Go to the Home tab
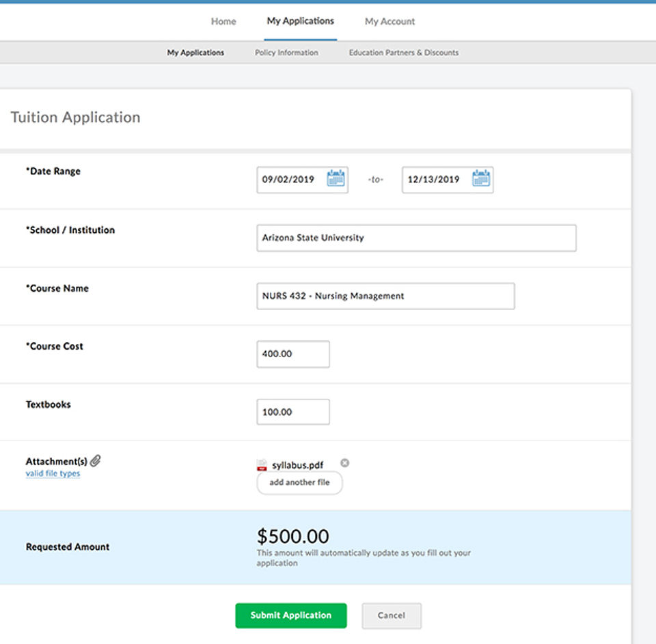Screen dimensions: 656x644 pos(223,21)
